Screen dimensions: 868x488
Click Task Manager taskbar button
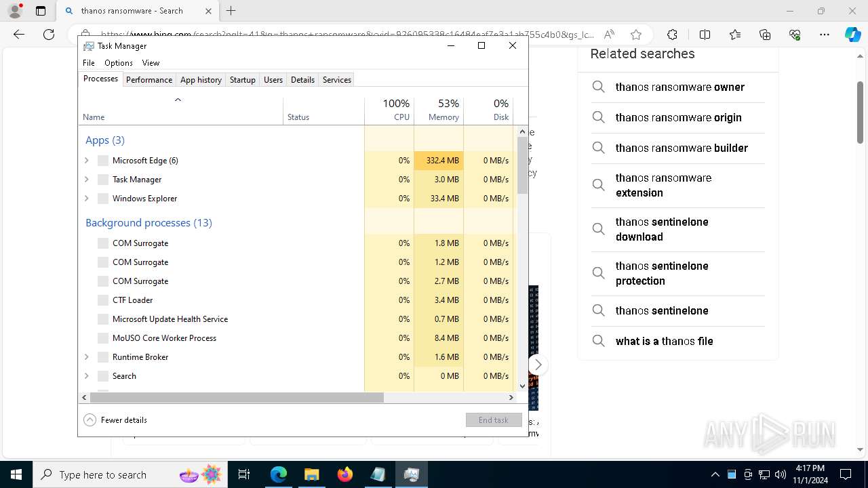[x=411, y=474]
